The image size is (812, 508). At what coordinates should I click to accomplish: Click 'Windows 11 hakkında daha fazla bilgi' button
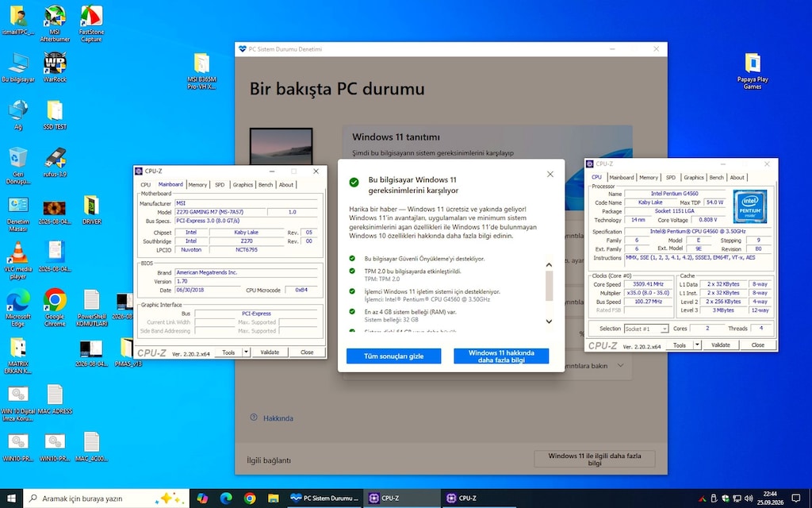pos(501,356)
